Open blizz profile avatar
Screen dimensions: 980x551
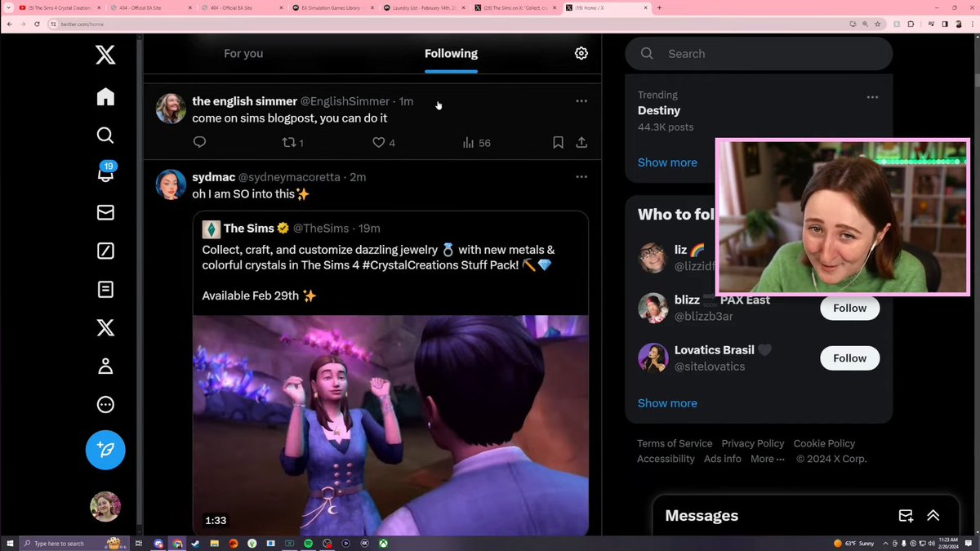click(653, 308)
